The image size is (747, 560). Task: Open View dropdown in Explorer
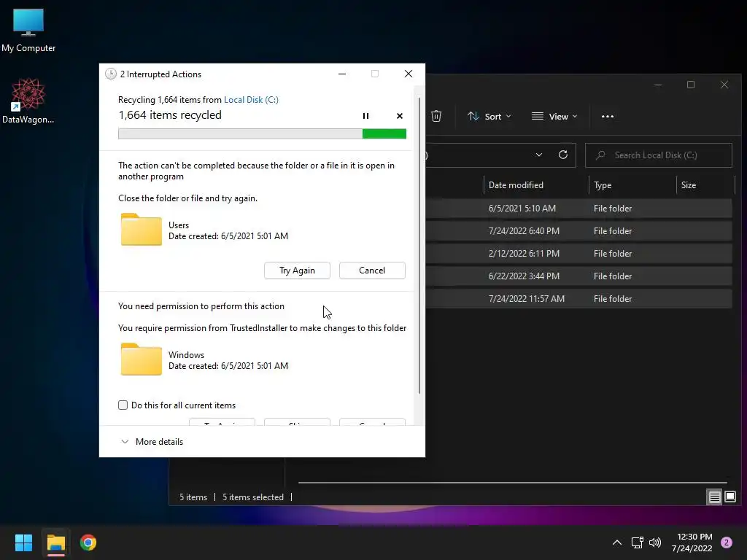point(554,116)
